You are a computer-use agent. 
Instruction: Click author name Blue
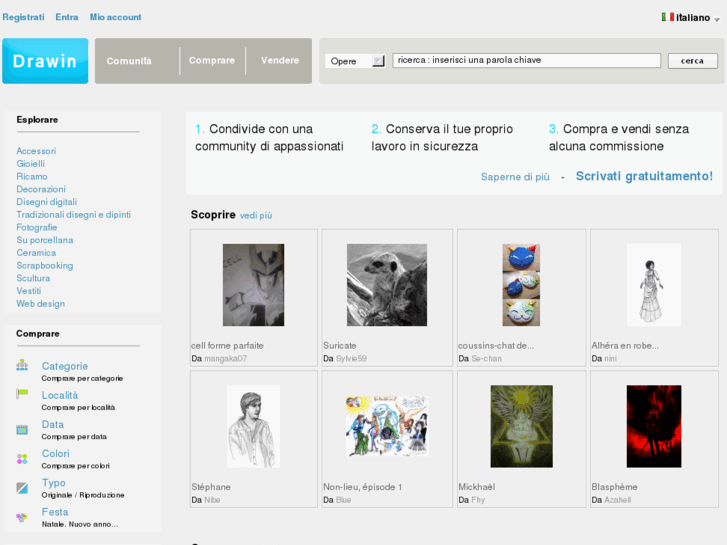pyautogui.click(x=344, y=500)
